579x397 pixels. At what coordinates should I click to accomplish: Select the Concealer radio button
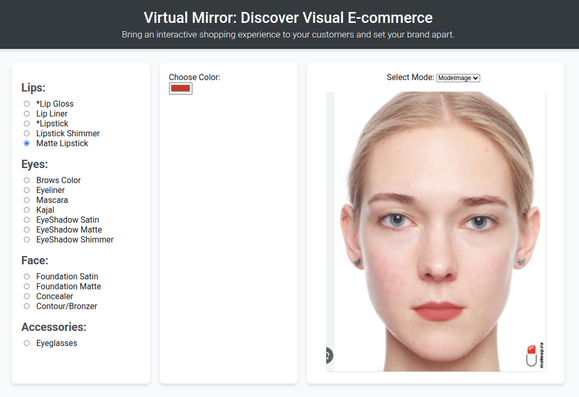27,296
